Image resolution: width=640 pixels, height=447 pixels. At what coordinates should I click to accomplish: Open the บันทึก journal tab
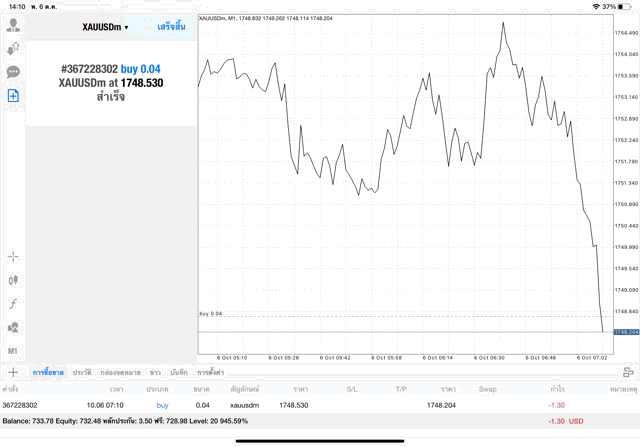179,372
